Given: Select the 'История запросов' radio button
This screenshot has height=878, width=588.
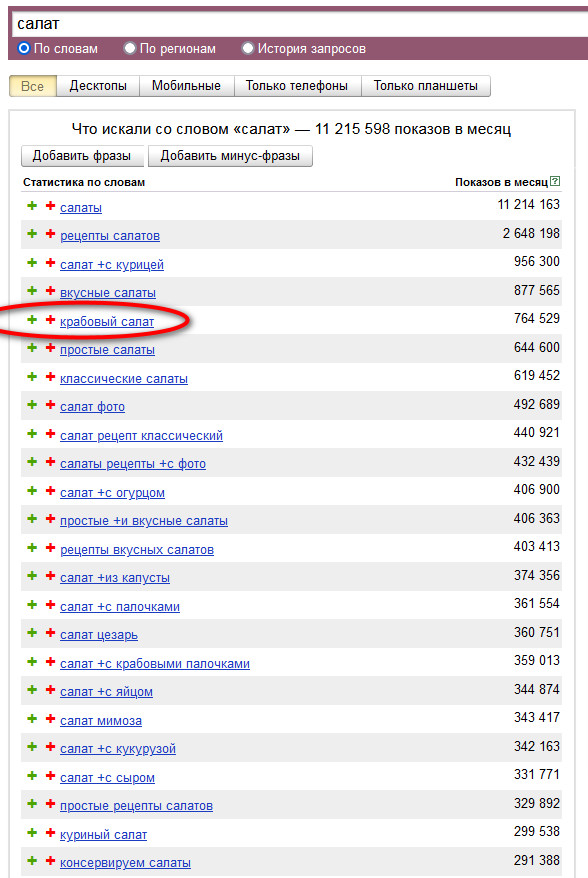Looking at the screenshot, I should point(248,48).
